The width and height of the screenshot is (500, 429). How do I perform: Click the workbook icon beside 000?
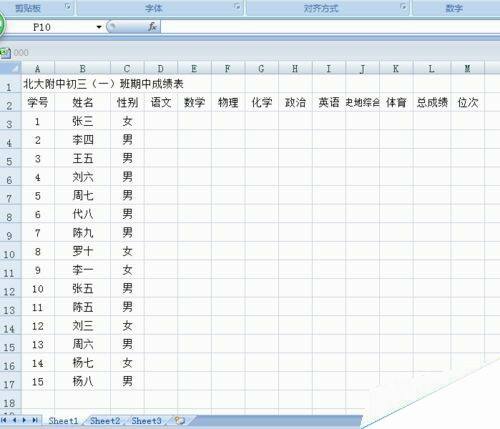[x=5, y=53]
